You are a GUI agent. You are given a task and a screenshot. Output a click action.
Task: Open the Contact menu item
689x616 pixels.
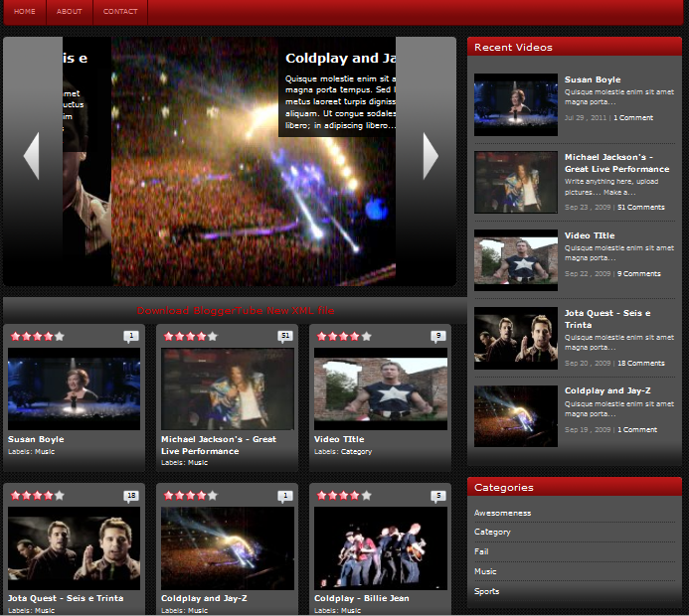coord(120,11)
